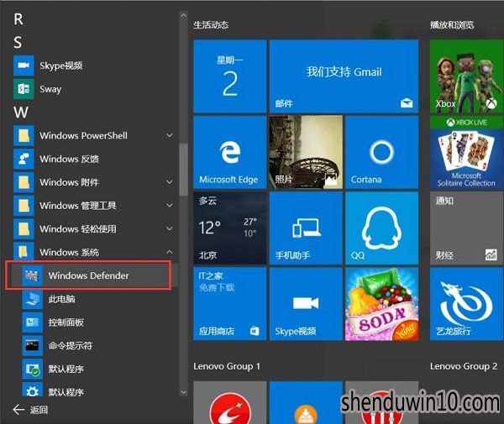The width and height of the screenshot is (504, 424).
Task: Click the 生活动态 group heading
Action: [211, 25]
